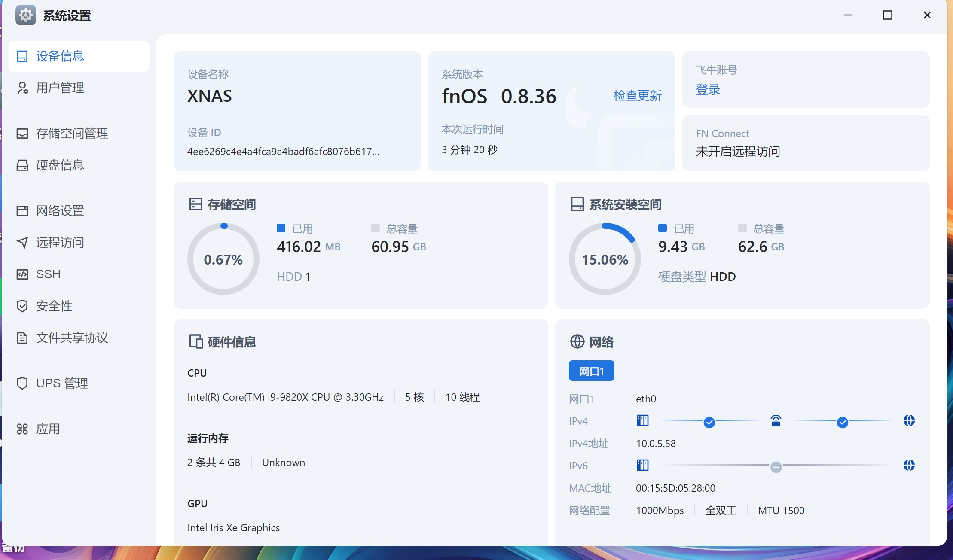The width and height of the screenshot is (953, 560).
Task: Click the 应用 grid icon
Action: 22,429
